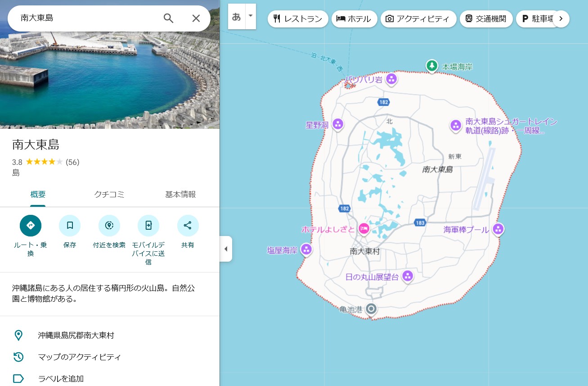The width and height of the screenshot is (588, 386).
Task: Clear the search with X icon
Action: (x=196, y=18)
